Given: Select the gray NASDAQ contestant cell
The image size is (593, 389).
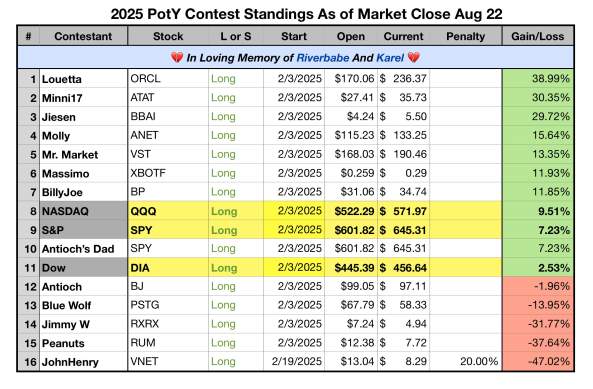Looking at the screenshot, I should [x=83, y=211].
